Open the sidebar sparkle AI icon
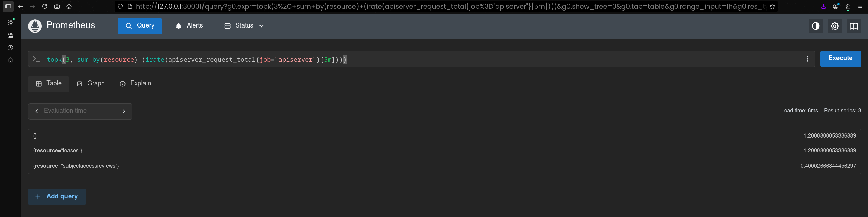Screen dimensions: 868x217 point(11,22)
